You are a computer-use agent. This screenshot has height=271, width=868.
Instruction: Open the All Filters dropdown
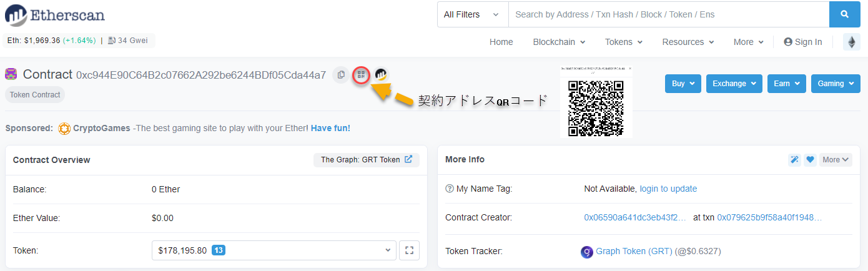coord(473,14)
